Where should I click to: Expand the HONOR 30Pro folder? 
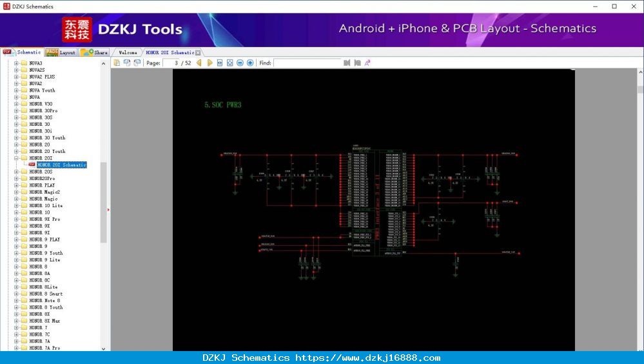click(16, 110)
